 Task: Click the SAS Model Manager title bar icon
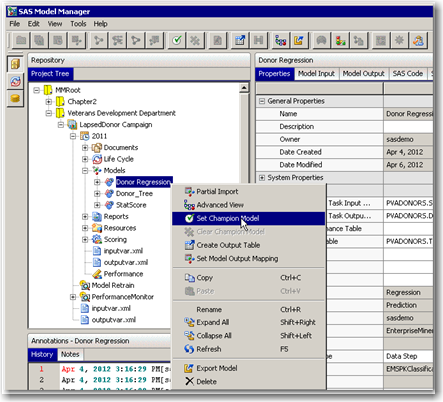12,11
